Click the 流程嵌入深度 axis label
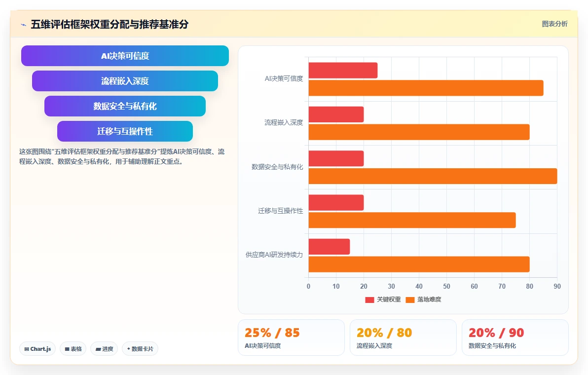Screen dimensions: 588x375 [x=284, y=123]
